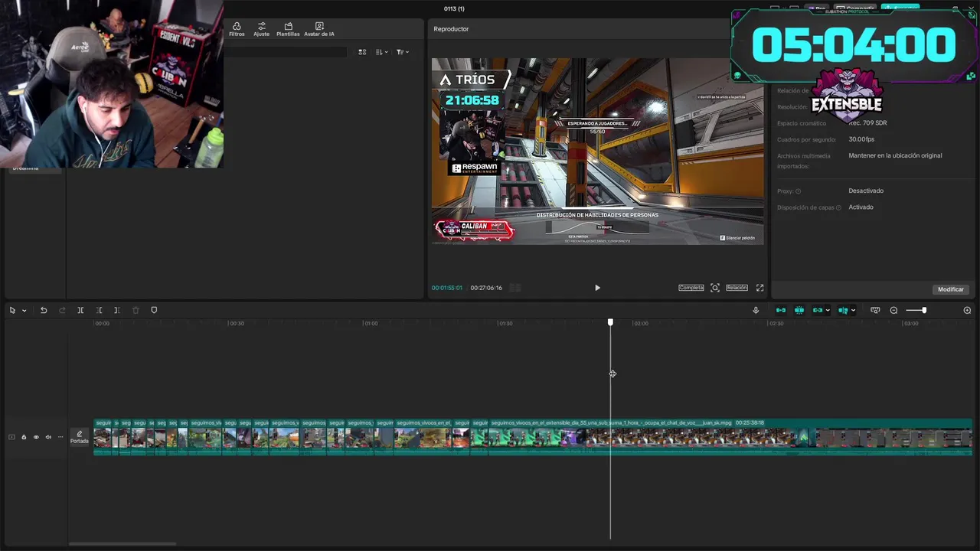
Task: Toggle the preview axis
Action: tap(843, 310)
